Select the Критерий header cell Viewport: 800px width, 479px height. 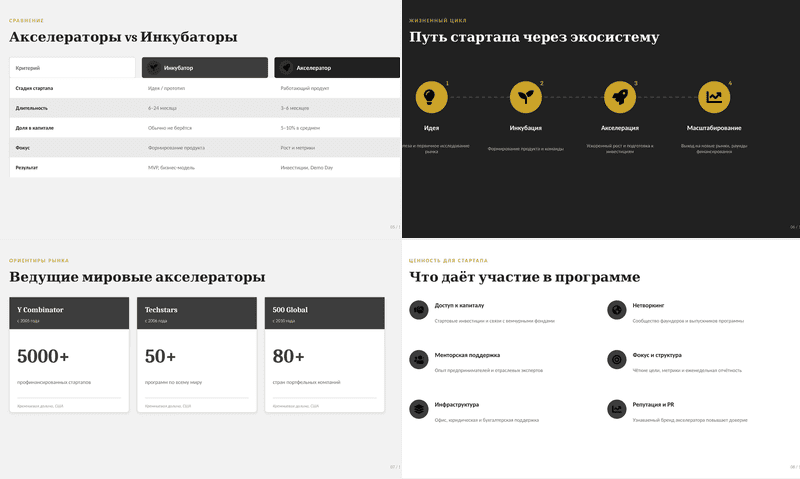click(x=72, y=68)
